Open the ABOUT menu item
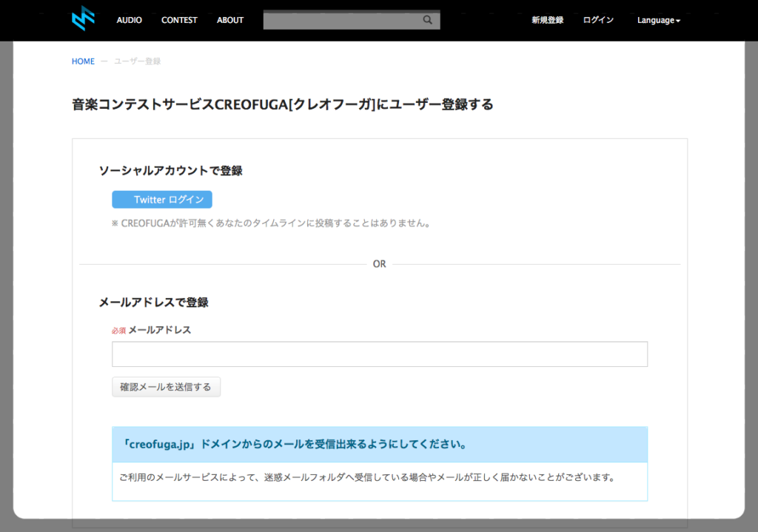 (x=230, y=20)
